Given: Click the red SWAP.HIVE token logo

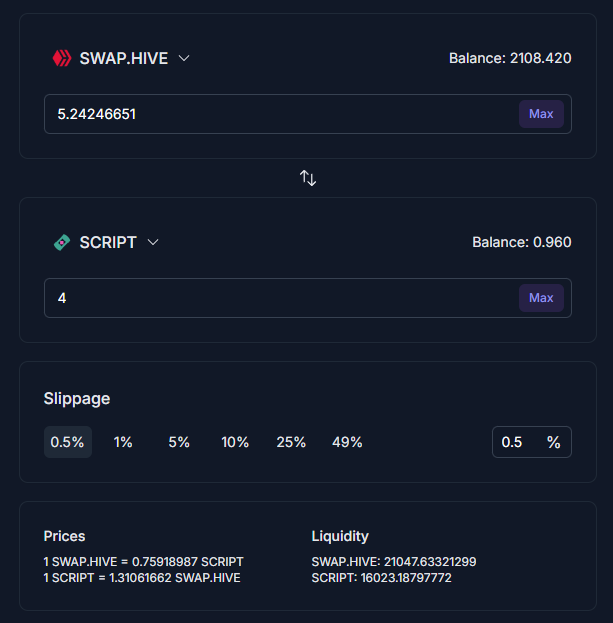Looking at the screenshot, I should tap(62, 58).
